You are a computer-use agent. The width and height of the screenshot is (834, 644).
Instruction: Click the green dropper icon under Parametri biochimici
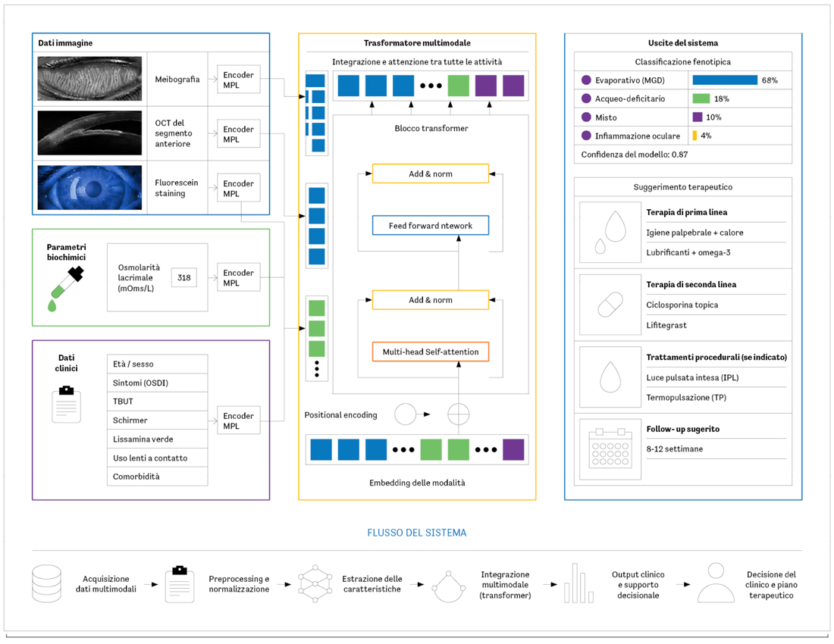(66, 289)
